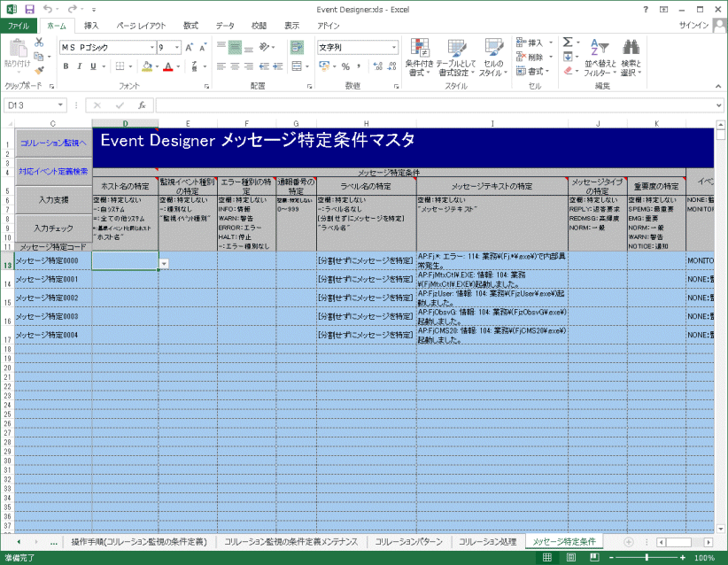Viewport: 728px width, 565px height.
Task: Click the Fill down icon in editing group
Action: click(x=568, y=57)
